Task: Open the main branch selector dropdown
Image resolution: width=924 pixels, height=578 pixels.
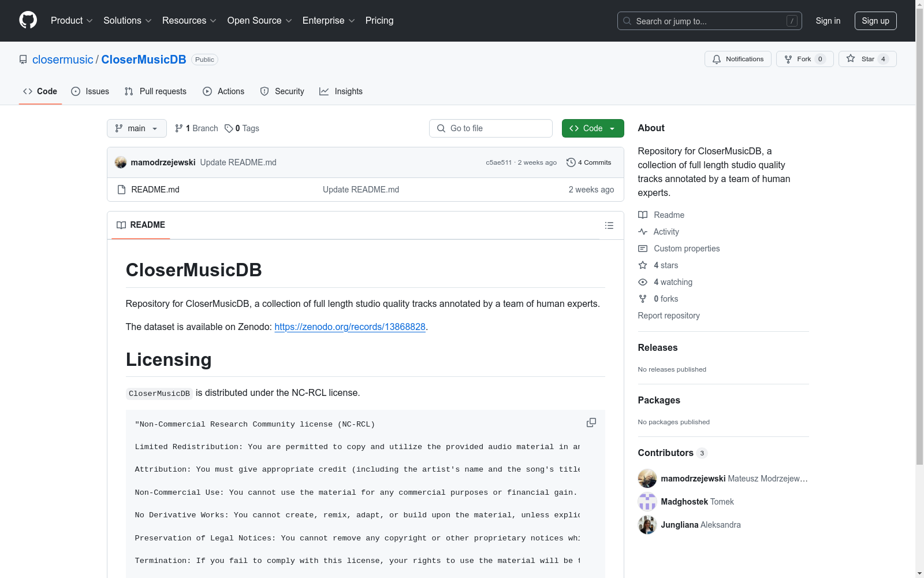Action: (x=137, y=128)
